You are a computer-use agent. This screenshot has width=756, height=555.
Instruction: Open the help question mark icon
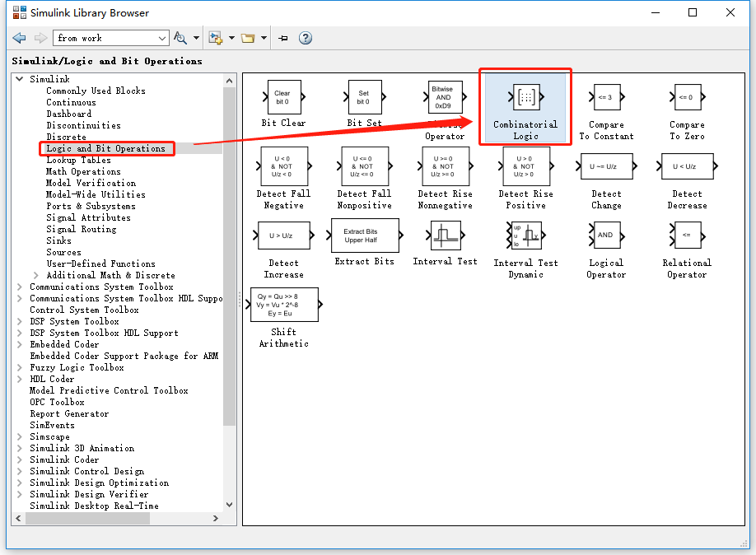(x=306, y=38)
